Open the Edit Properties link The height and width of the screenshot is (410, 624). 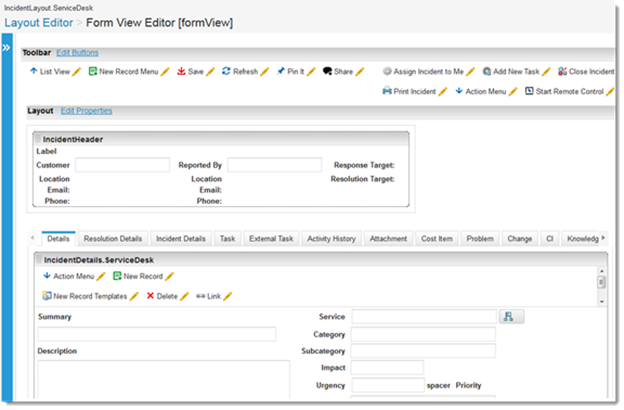coord(86,111)
